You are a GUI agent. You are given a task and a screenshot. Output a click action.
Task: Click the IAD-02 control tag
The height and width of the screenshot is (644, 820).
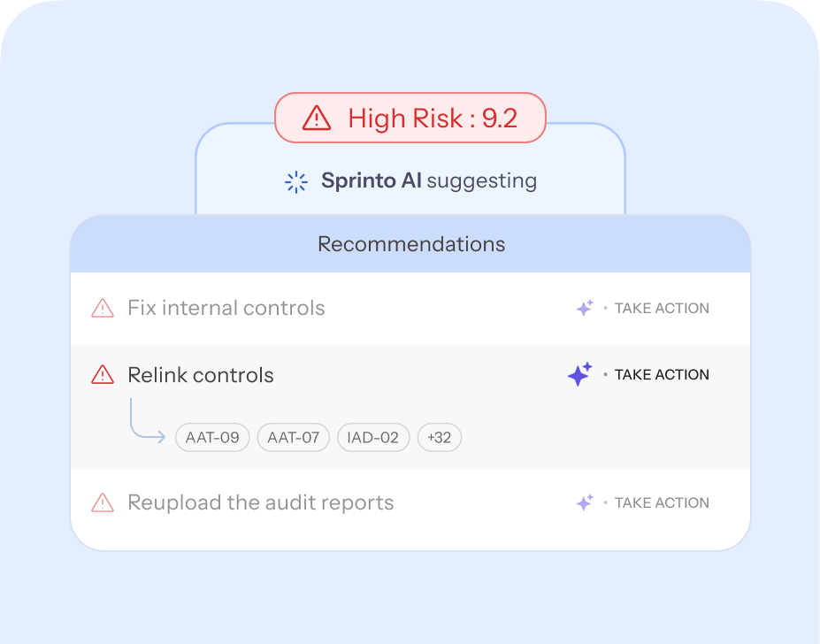click(372, 437)
